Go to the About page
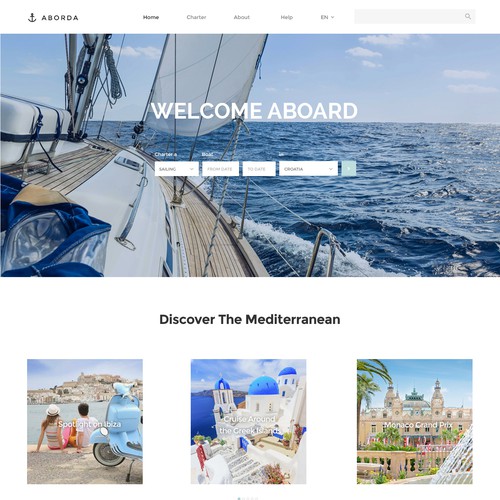Screen dimensions: 500x500 [242, 17]
